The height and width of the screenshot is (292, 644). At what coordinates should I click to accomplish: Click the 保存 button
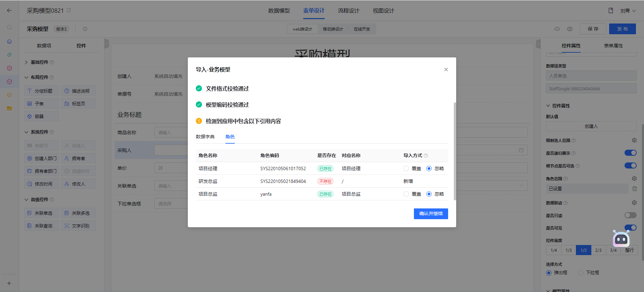593,29
